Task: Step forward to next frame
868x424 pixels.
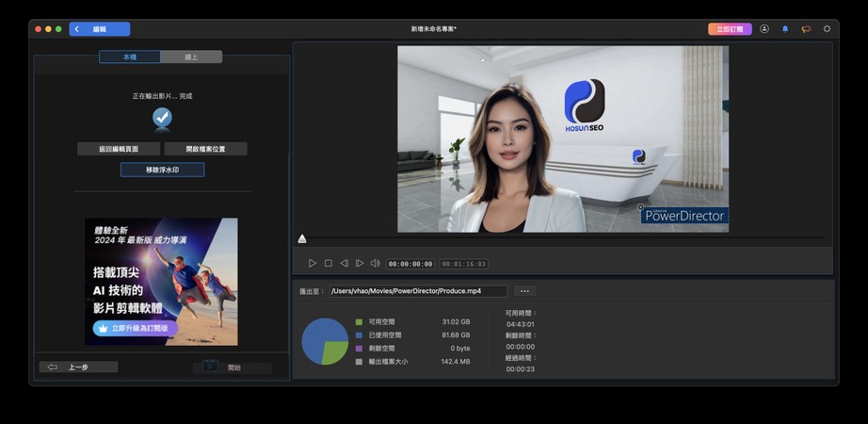Action: click(360, 264)
